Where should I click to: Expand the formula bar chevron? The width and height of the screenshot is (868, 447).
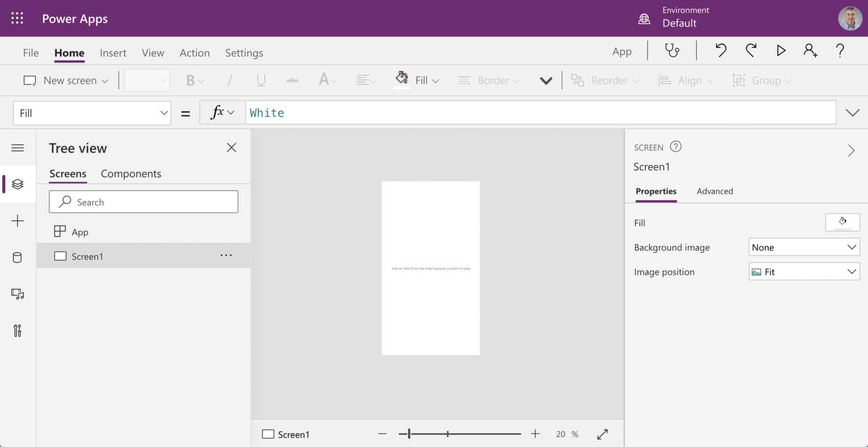click(852, 113)
